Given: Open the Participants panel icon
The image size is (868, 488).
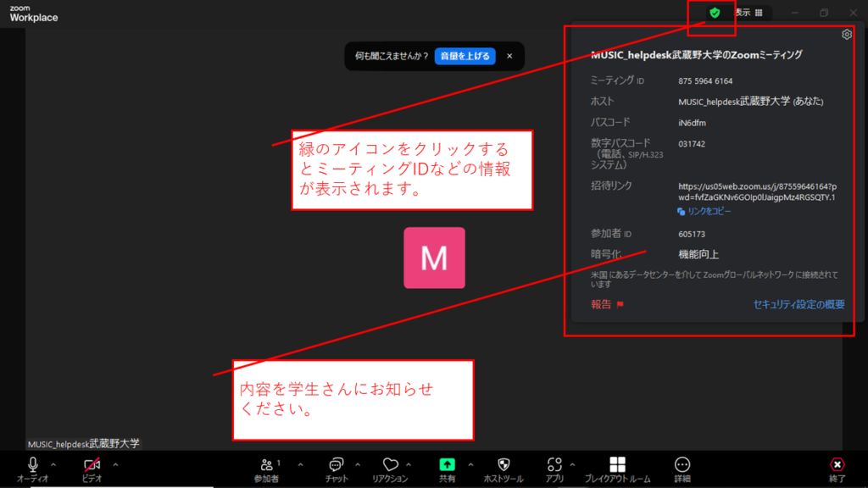Looking at the screenshot, I should [267, 464].
